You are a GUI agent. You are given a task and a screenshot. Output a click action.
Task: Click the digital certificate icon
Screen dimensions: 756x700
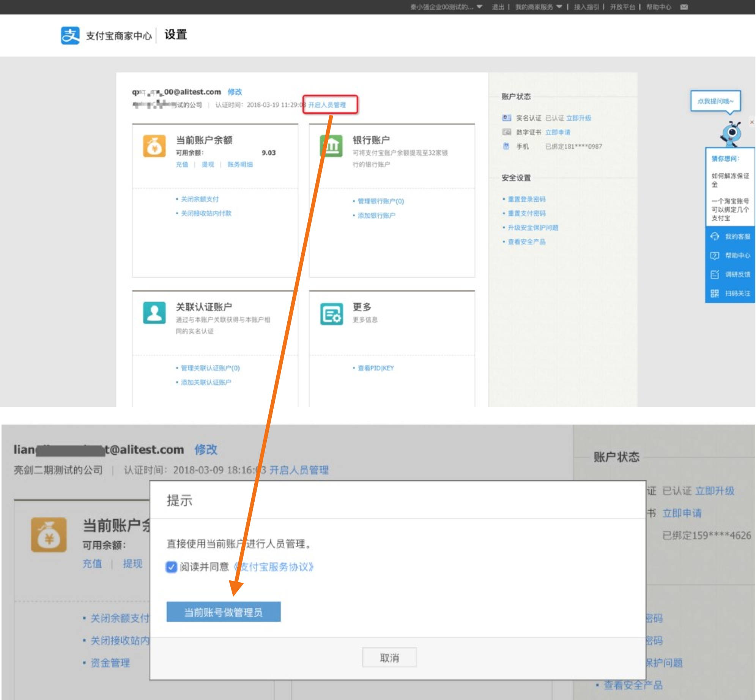(x=507, y=132)
